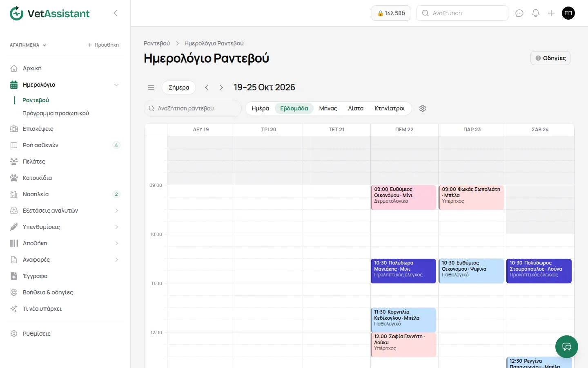Open Νοσηλεία in sidebar

(x=65, y=194)
